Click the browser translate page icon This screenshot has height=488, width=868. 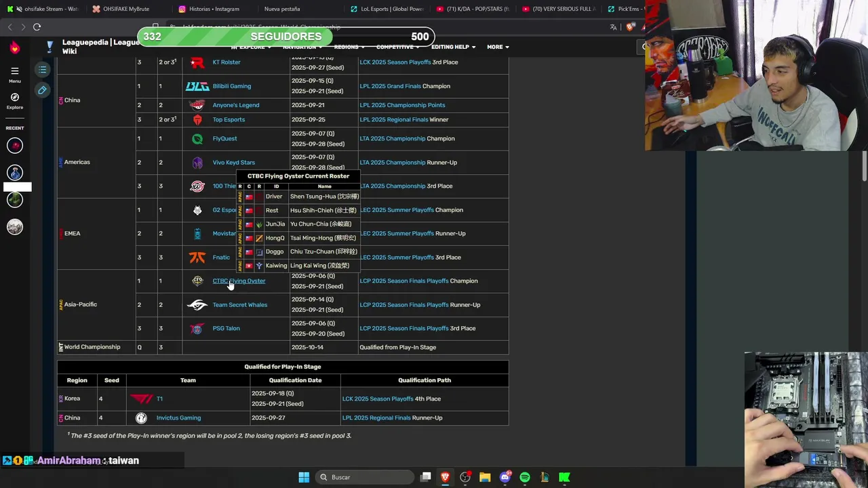[613, 27]
